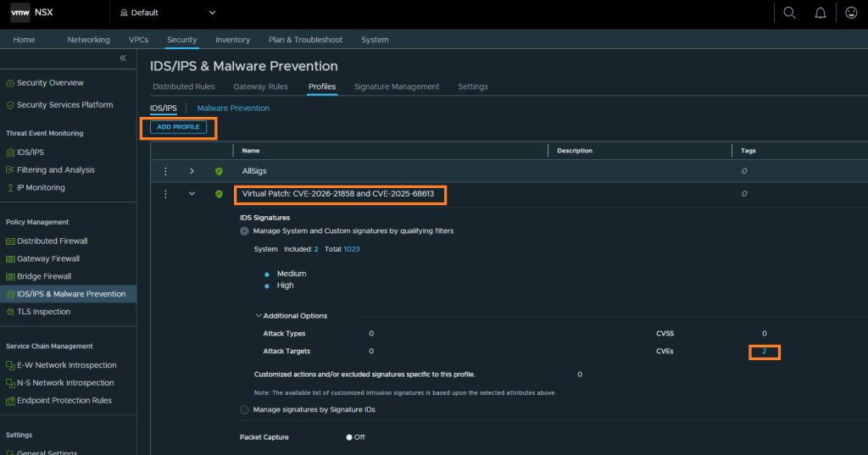This screenshot has height=455, width=868.
Task: Open the Networking menu
Action: (88, 40)
